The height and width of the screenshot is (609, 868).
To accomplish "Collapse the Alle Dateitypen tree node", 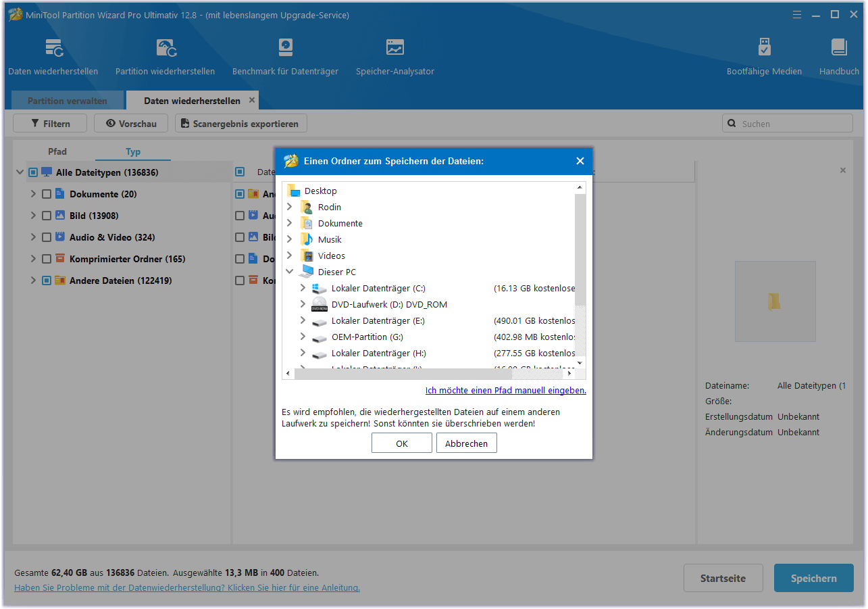I will 20,172.
